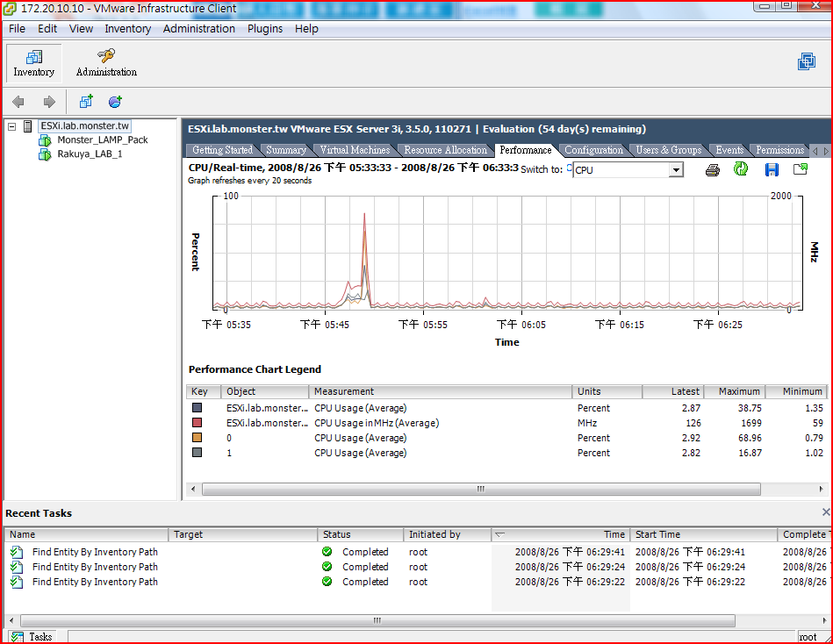Click the orange color key for object 0

pos(197,438)
